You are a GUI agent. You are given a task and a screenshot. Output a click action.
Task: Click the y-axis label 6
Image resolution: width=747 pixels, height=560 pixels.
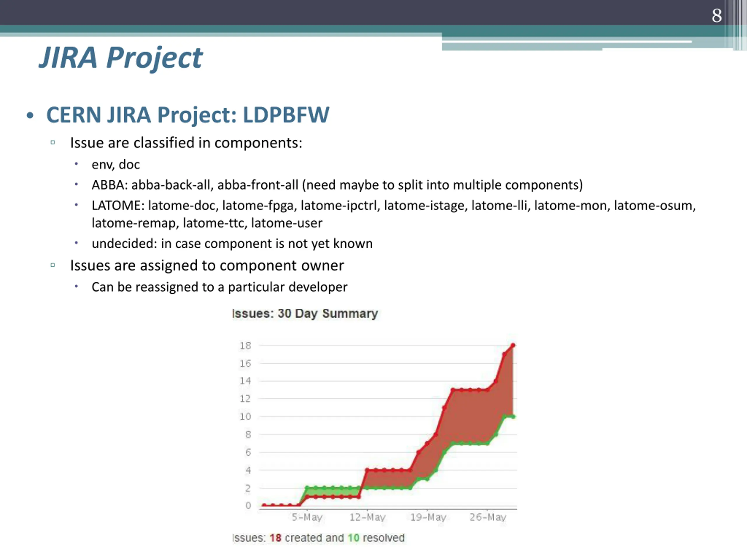pyautogui.click(x=248, y=452)
